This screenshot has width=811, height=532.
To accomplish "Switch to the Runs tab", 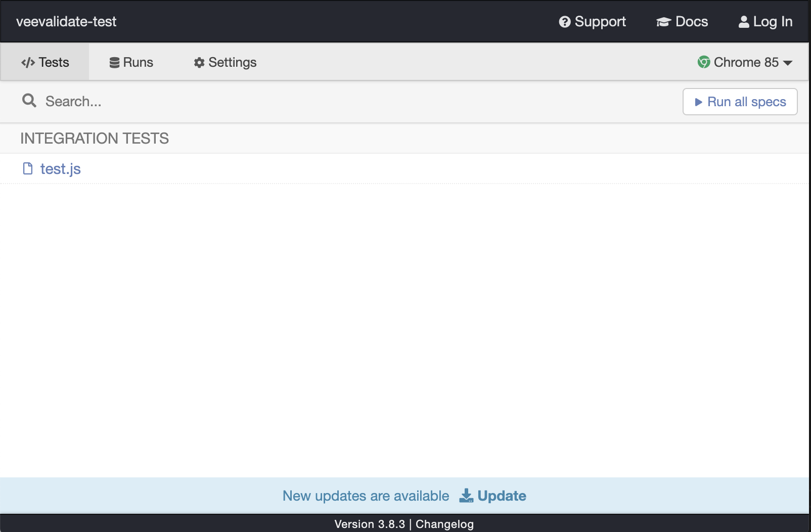I will [x=131, y=62].
